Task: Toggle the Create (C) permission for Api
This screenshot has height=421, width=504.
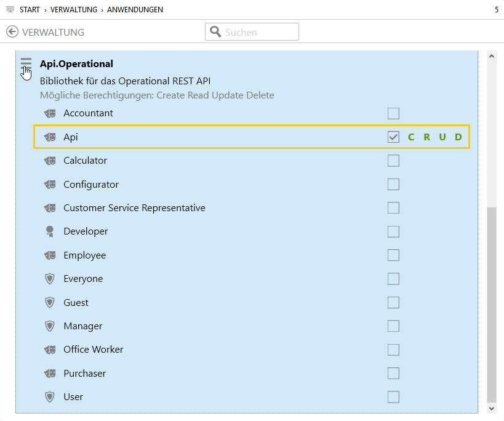Action: point(411,137)
